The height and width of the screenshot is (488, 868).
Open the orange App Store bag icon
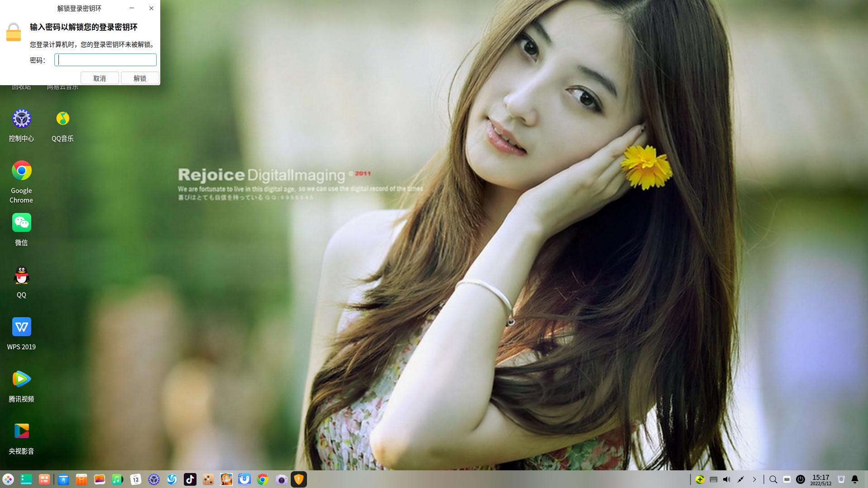(81, 479)
